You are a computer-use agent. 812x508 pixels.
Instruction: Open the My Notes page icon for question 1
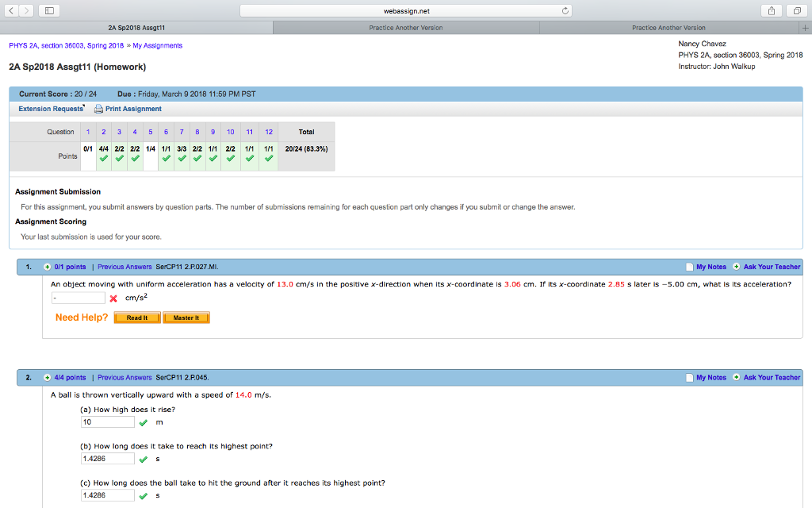(689, 267)
